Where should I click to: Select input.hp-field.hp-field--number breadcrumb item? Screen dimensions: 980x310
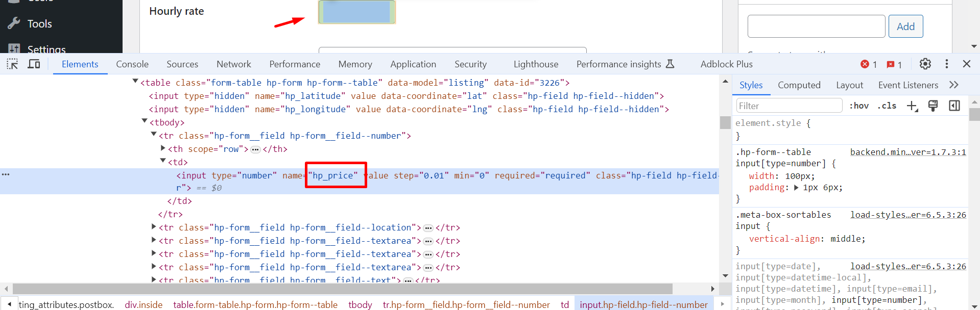tap(643, 304)
